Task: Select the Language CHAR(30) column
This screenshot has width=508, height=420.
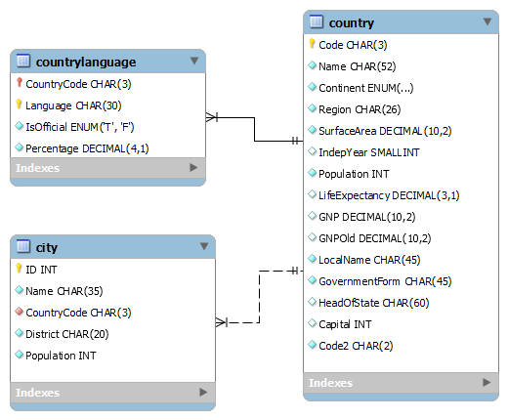Action: 73,105
